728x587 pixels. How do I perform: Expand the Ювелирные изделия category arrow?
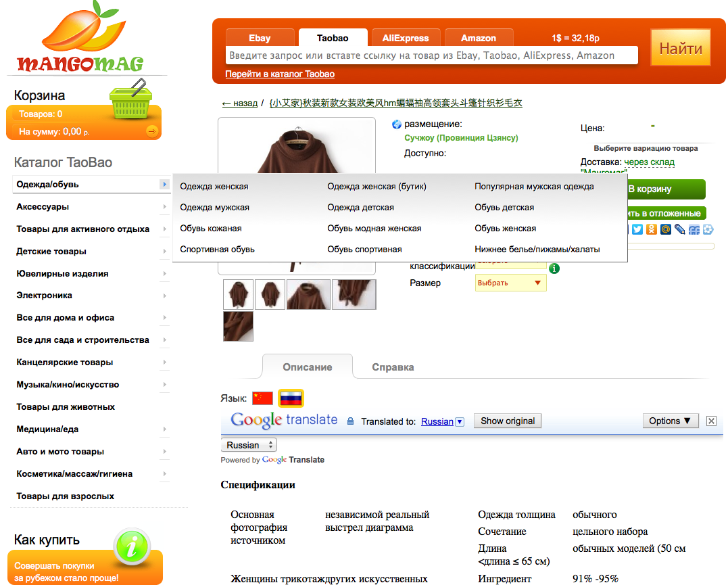(164, 273)
